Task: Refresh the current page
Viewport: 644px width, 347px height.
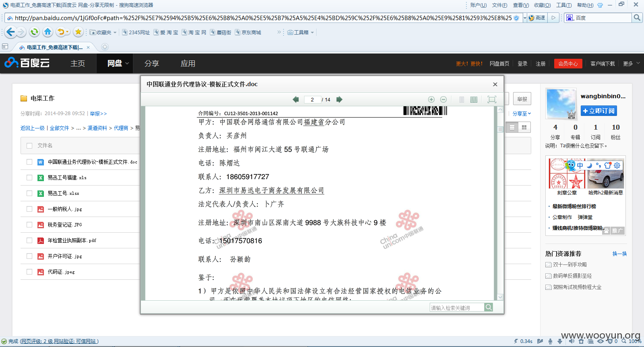Action: (35, 32)
